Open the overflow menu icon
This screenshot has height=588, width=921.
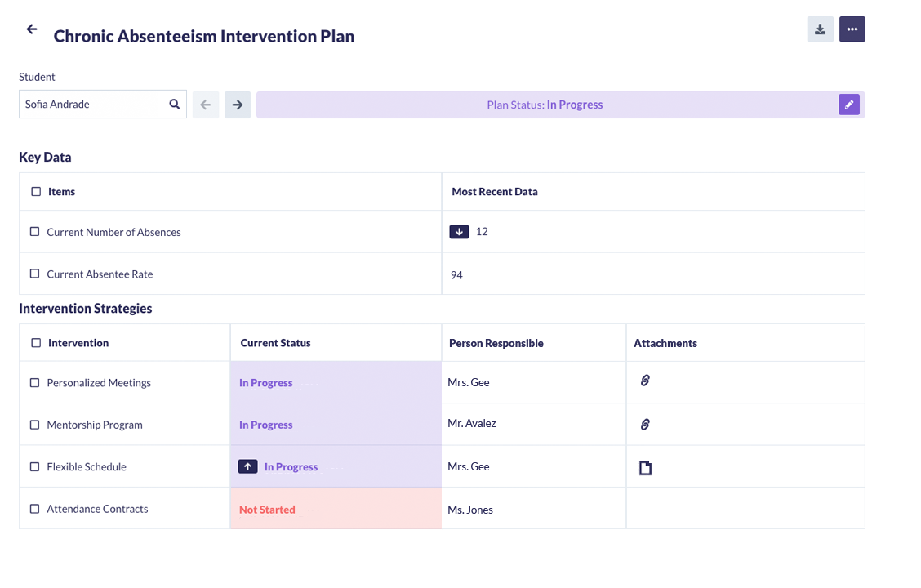pyautogui.click(x=852, y=29)
